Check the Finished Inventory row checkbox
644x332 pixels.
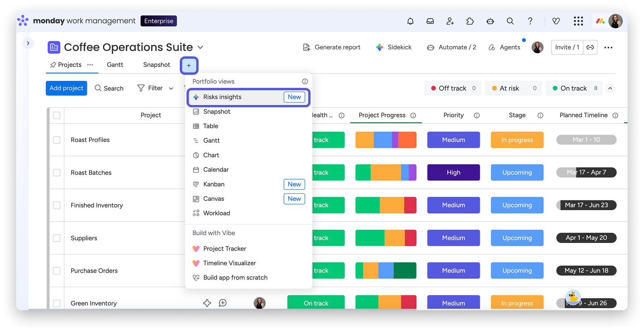tap(57, 205)
